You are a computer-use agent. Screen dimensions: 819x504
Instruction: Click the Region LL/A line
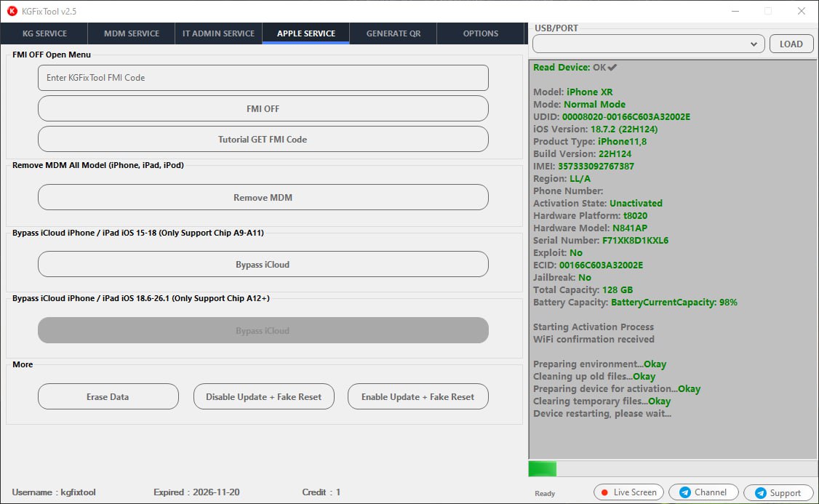pyautogui.click(x=562, y=179)
